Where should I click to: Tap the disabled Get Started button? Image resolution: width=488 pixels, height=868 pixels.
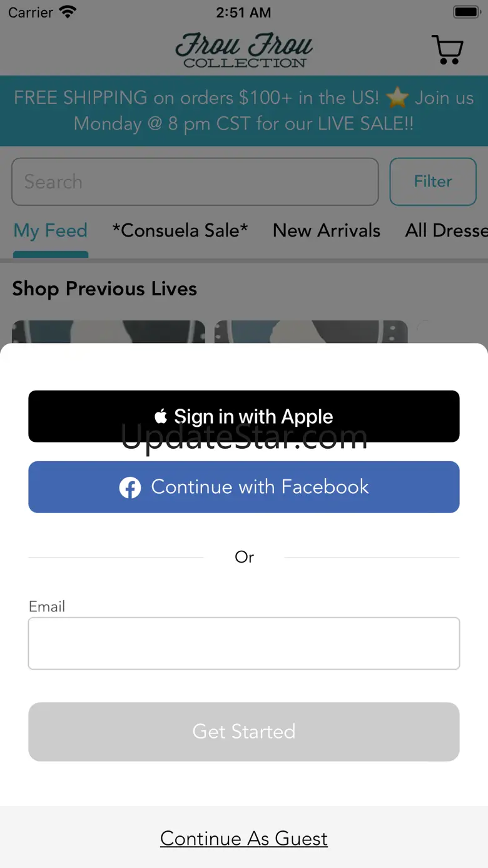pyautogui.click(x=244, y=732)
